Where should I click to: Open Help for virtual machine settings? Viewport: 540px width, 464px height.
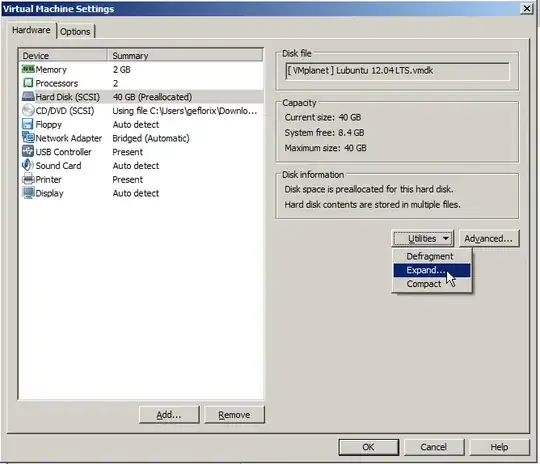[499, 447]
